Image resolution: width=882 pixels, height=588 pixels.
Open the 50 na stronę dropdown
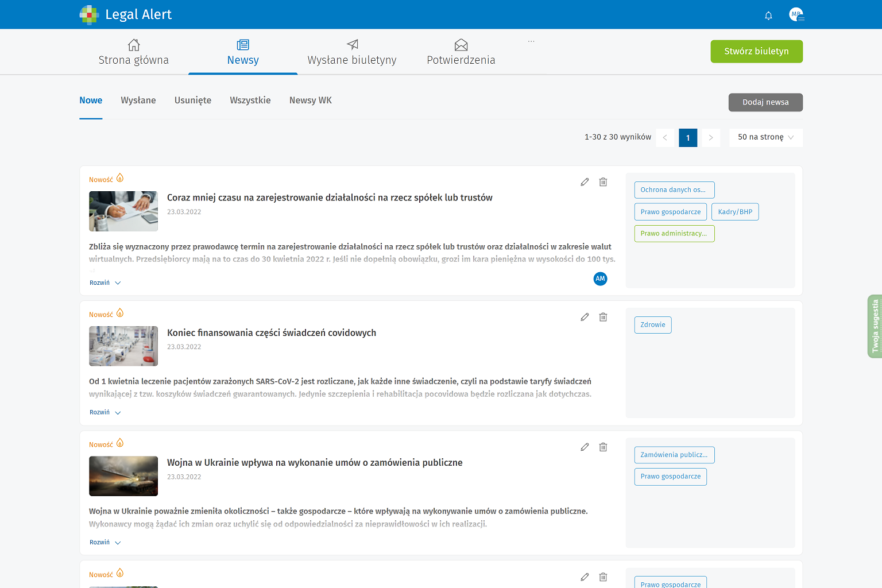765,137
